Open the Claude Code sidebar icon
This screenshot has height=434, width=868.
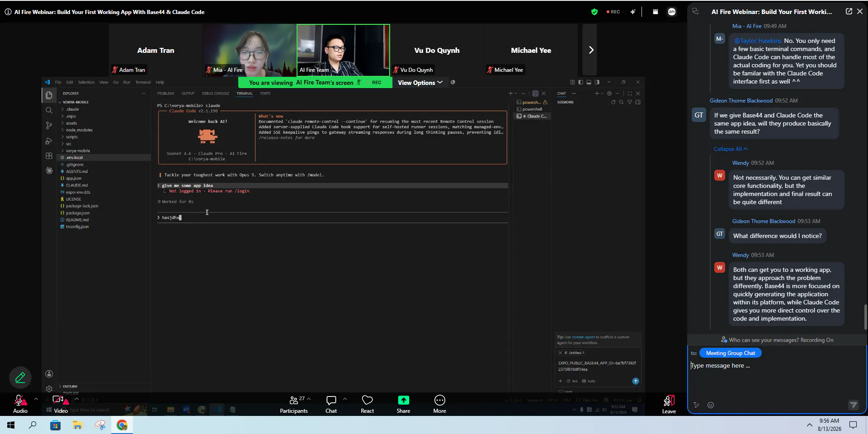coord(49,171)
